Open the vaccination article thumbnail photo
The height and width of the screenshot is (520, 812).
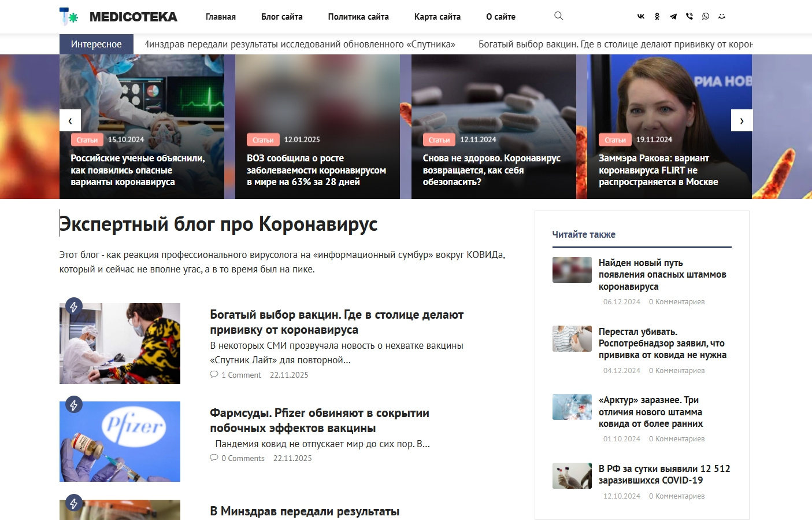120,344
